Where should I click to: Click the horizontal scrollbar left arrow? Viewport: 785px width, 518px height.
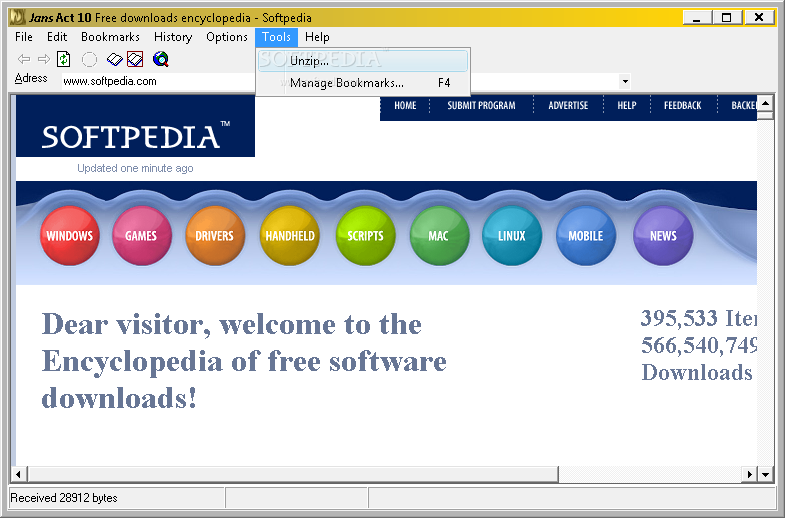[x=19, y=474]
